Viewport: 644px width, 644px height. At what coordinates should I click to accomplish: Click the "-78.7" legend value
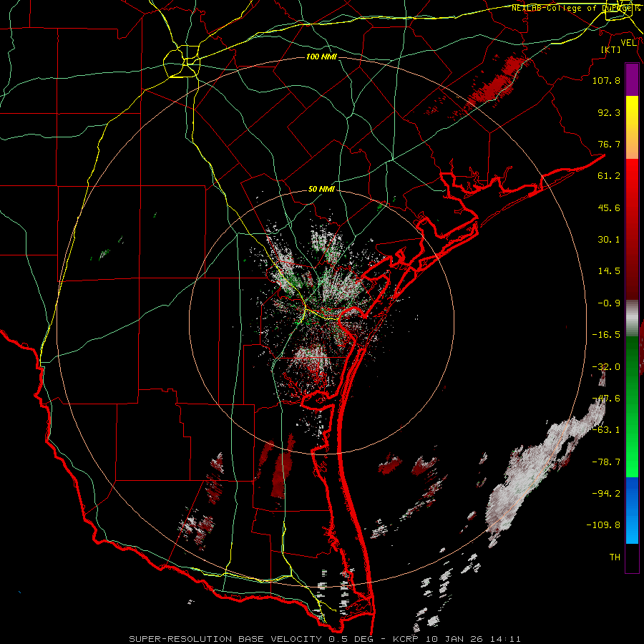point(606,462)
